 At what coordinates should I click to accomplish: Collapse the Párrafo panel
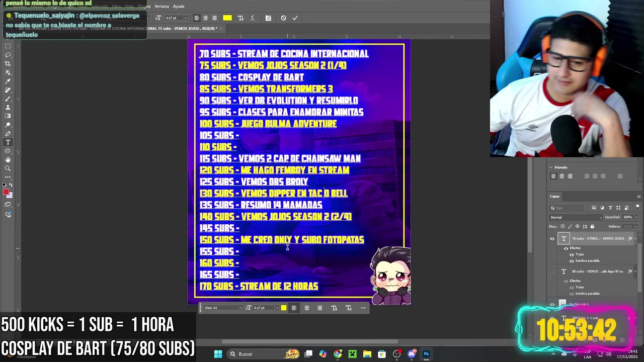pos(550,167)
